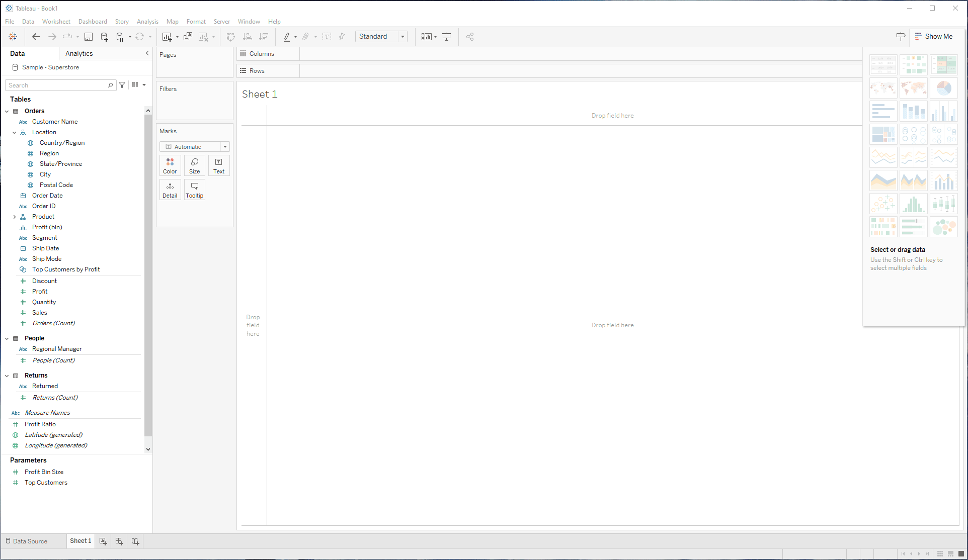This screenshot has width=968, height=560.
Task: Duplicate the current sheet via the toolbar
Action: click(188, 36)
